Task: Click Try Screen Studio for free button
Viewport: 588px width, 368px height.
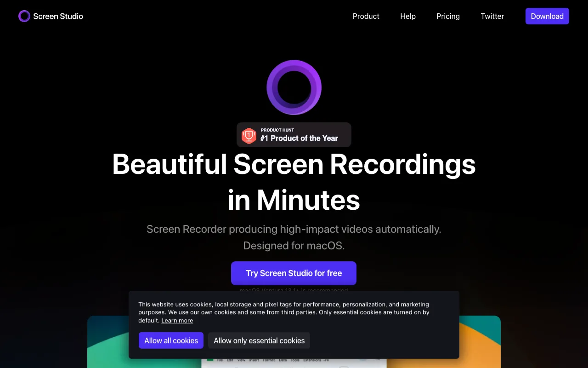Action: click(x=294, y=273)
